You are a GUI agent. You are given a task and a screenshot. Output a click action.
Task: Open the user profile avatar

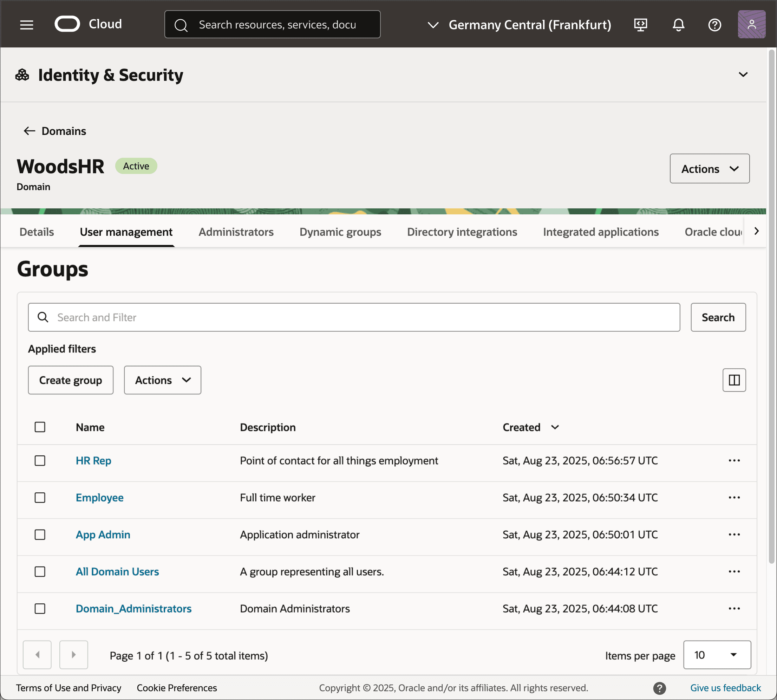point(751,24)
